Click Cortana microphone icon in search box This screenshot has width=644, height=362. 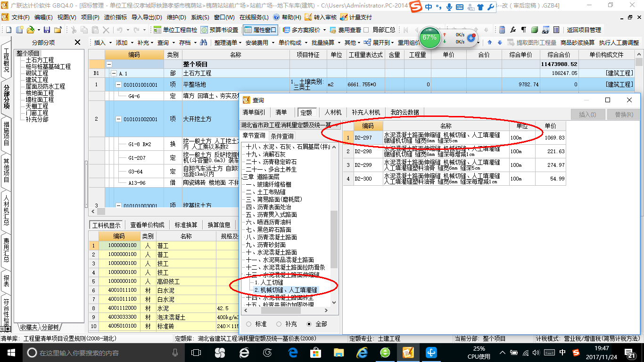(x=175, y=353)
